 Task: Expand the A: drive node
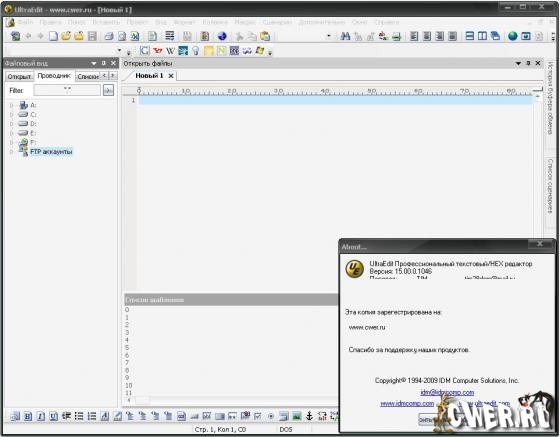pyautogui.click(x=11, y=105)
